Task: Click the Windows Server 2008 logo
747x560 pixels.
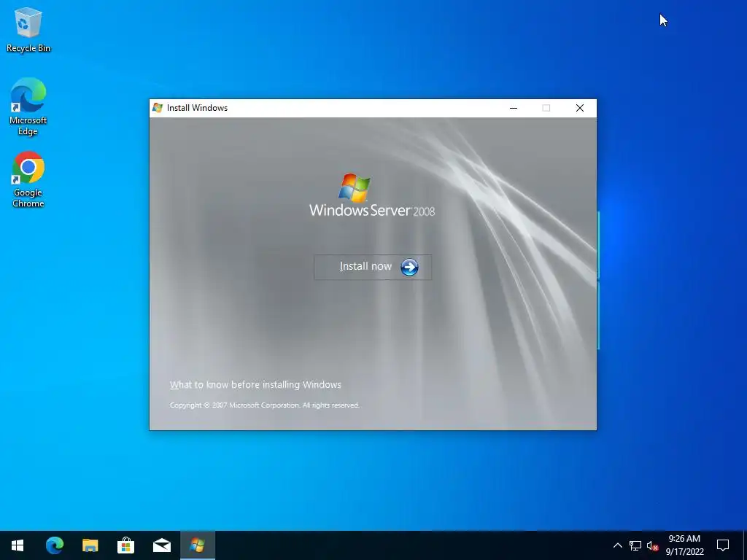Action: click(372, 195)
